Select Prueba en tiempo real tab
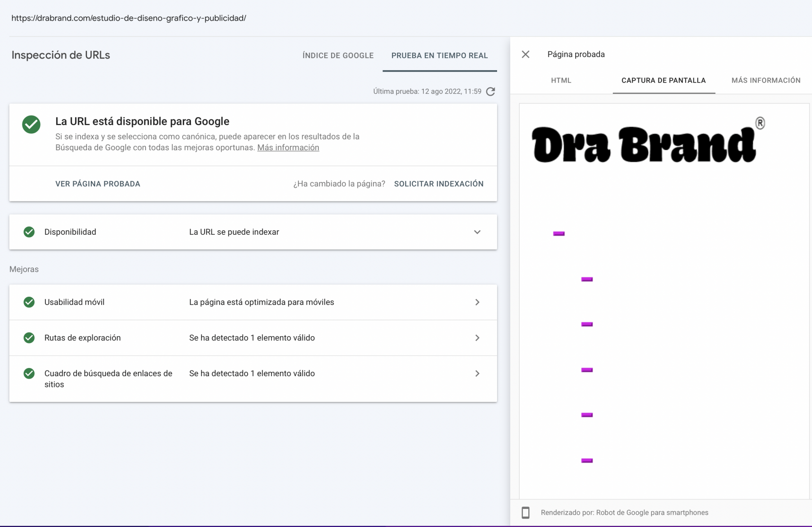The width and height of the screenshot is (812, 527). pyautogui.click(x=439, y=56)
